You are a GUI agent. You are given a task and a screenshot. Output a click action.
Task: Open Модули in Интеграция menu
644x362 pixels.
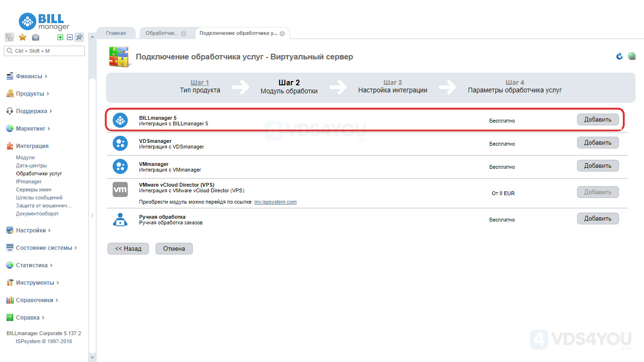pos(25,157)
